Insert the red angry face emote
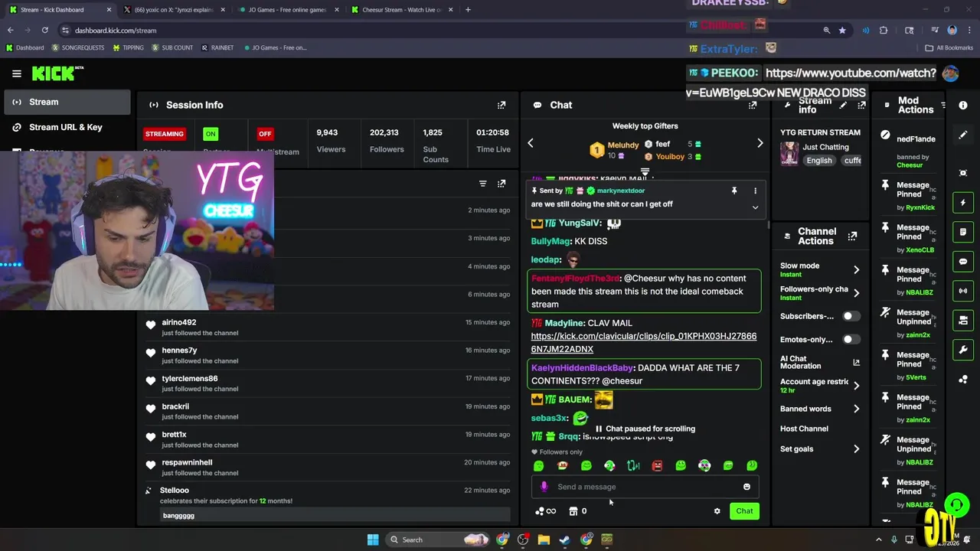This screenshot has width=980, height=551. click(x=657, y=465)
